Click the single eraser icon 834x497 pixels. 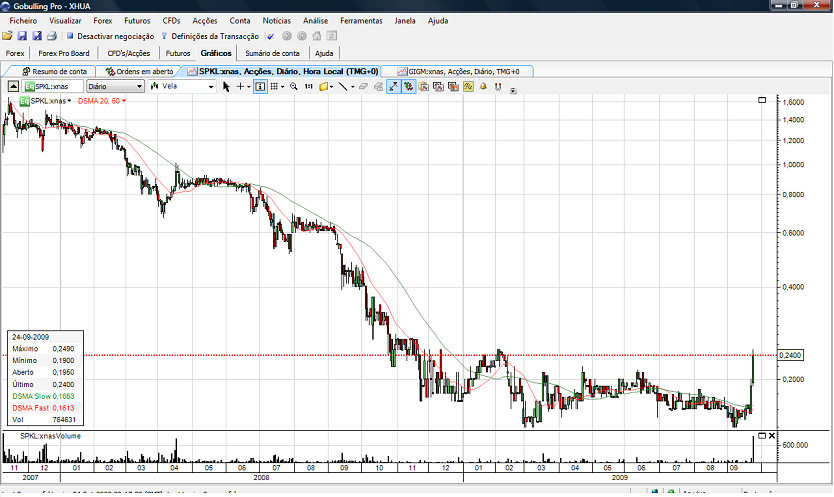point(363,86)
